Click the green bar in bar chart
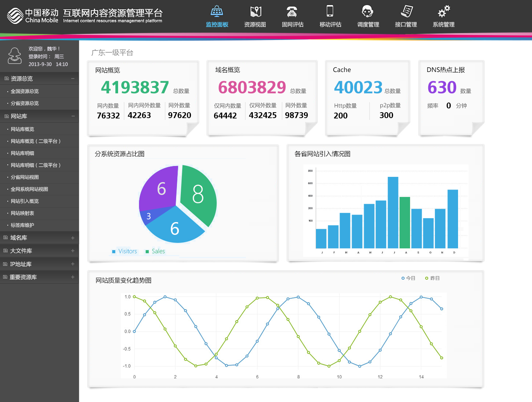This screenshot has width=532, height=402. point(405,222)
